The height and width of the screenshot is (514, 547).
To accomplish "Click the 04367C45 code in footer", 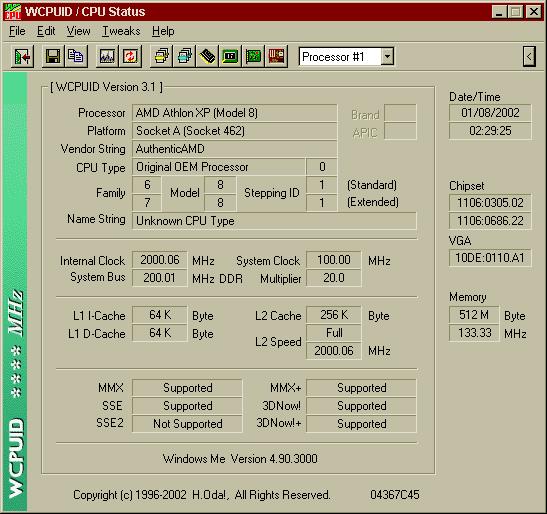I will click(395, 495).
